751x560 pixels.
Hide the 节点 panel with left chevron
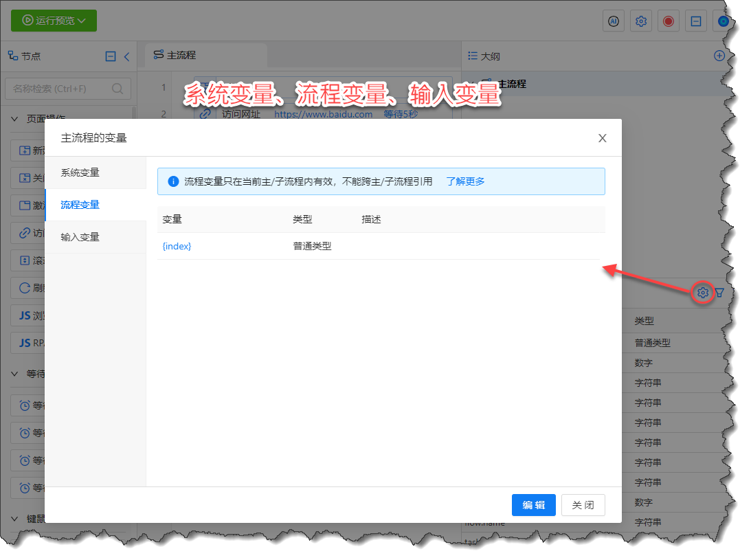[x=127, y=56]
